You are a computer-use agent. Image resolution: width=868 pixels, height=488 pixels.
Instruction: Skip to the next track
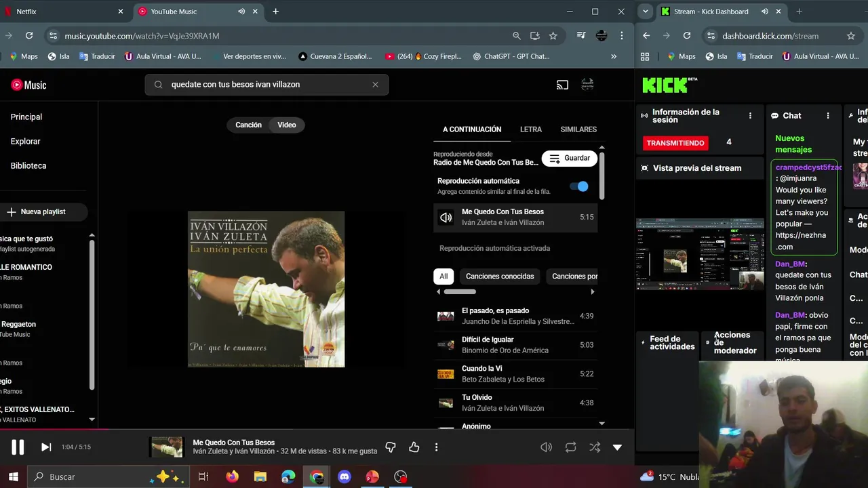[x=46, y=447]
